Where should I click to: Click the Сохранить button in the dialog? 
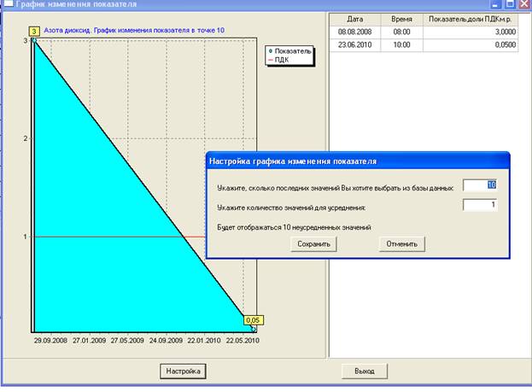click(x=313, y=243)
